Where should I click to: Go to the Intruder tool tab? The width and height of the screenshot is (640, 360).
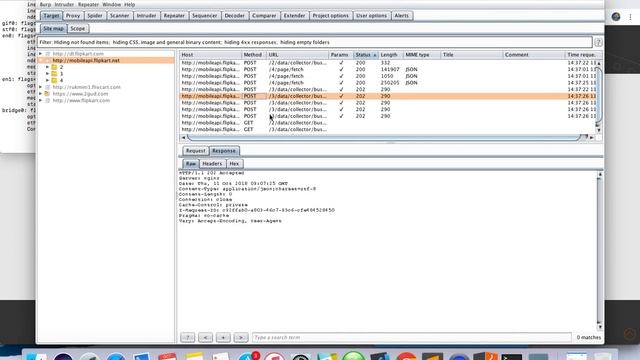coord(146,16)
